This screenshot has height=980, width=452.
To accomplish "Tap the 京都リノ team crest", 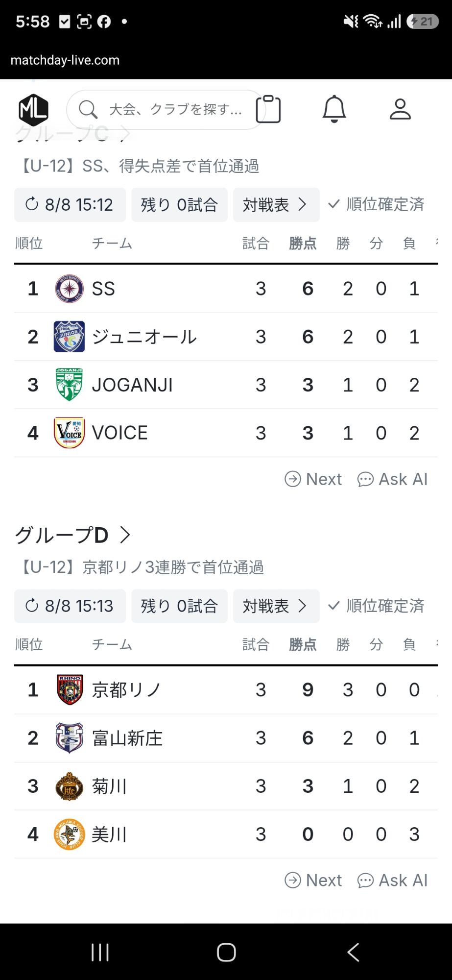I will 70,689.
